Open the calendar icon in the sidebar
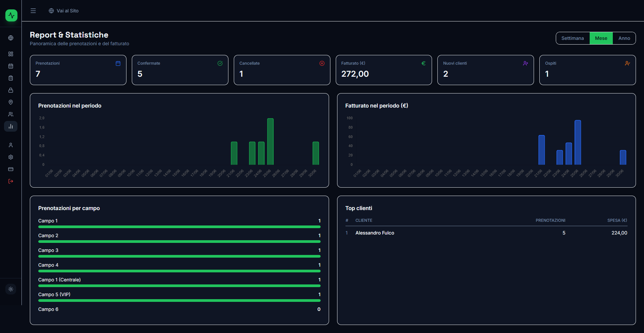 11,66
